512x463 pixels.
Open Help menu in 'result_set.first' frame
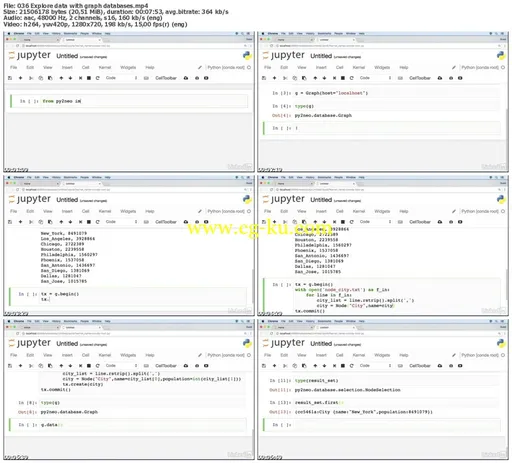(404, 355)
